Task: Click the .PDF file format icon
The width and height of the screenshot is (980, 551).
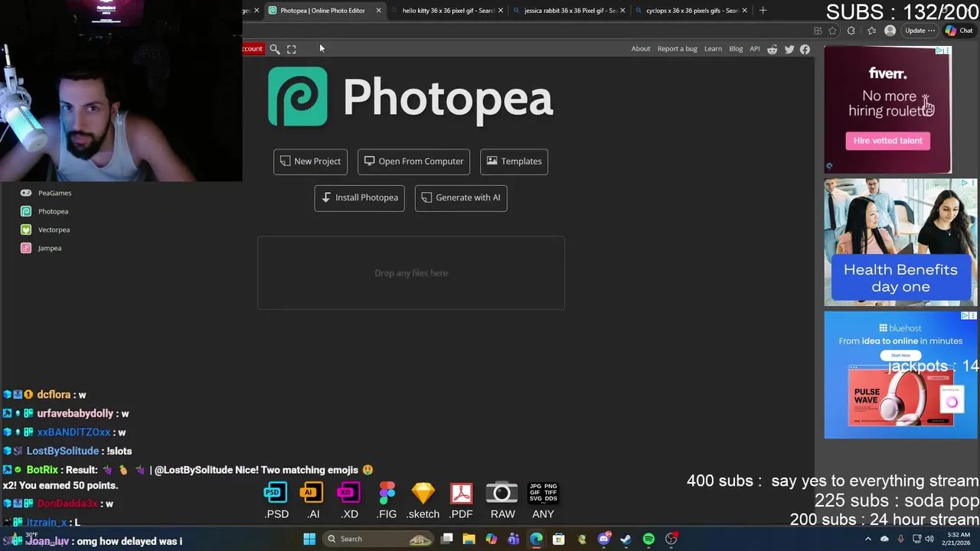Action: click(461, 500)
